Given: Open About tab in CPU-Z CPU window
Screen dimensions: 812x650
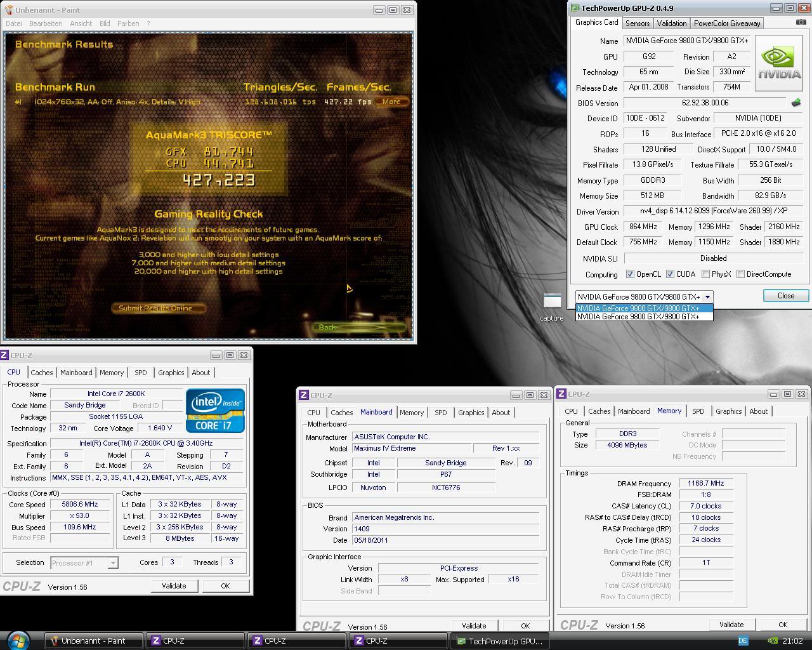Looking at the screenshot, I should point(201,373).
